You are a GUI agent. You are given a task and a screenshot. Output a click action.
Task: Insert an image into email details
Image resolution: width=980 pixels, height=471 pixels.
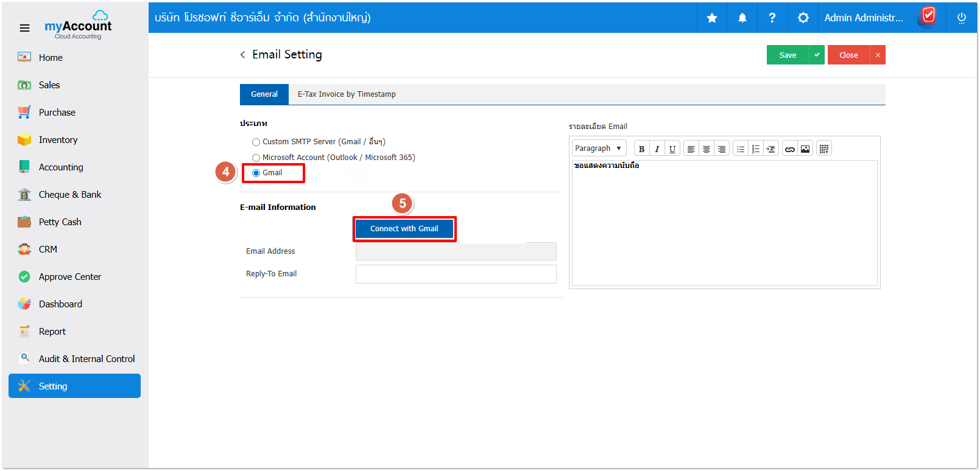[805, 149]
